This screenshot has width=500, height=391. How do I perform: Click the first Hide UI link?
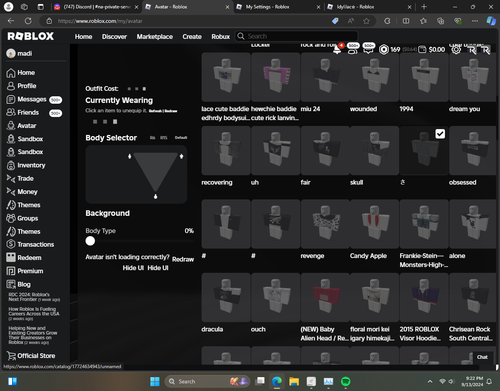click(x=133, y=268)
